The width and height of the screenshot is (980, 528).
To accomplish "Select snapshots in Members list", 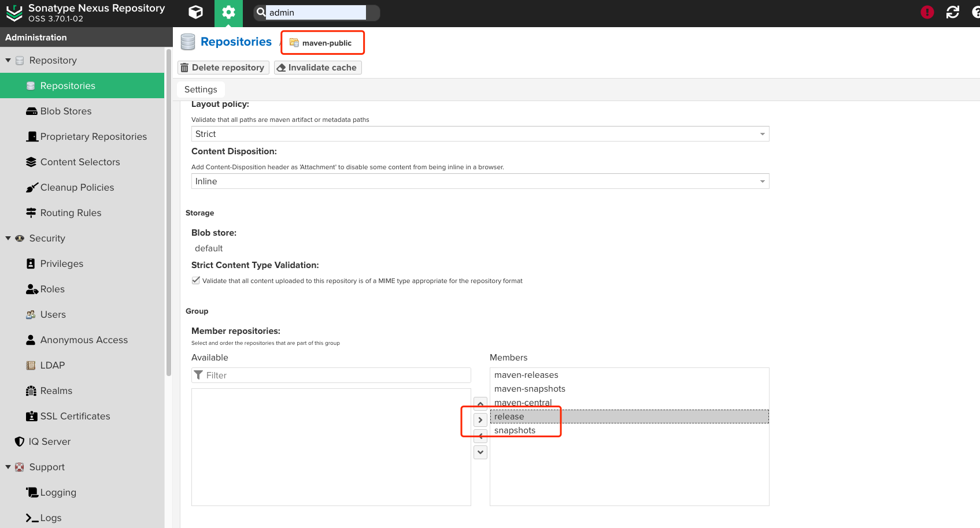I will point(629,430).
